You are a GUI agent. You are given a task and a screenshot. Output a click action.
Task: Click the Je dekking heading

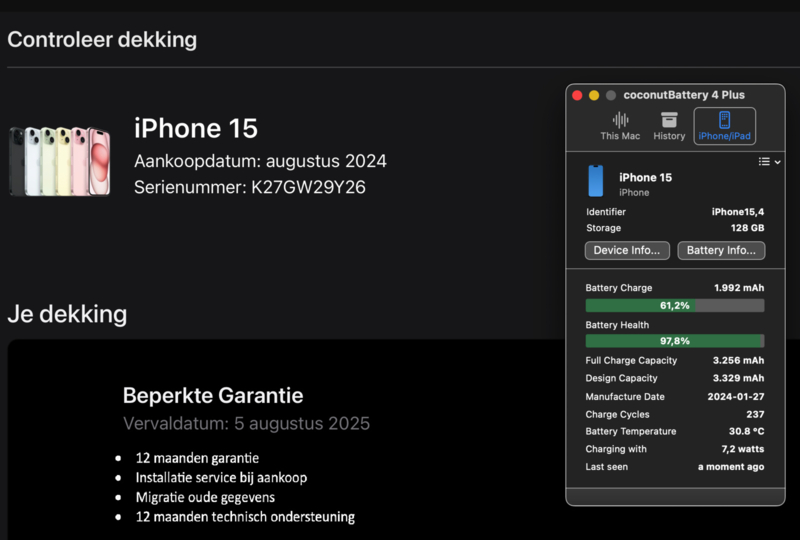click(67, 314)
